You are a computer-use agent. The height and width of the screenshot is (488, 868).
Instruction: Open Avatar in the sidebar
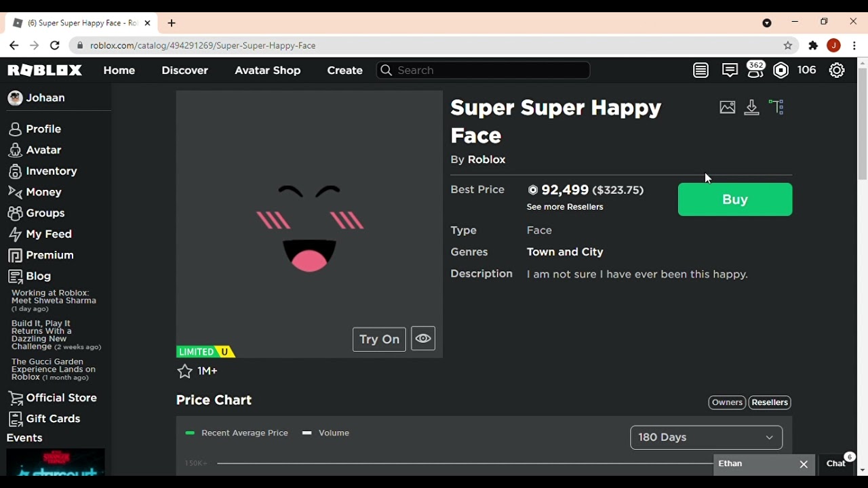pyautogui.click(x=35, y=150)
